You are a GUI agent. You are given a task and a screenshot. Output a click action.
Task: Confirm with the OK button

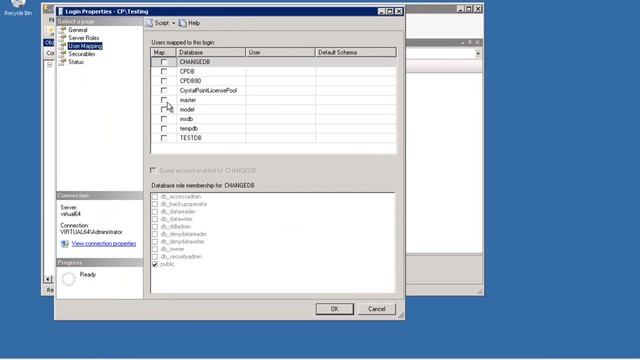click(335, 309)
